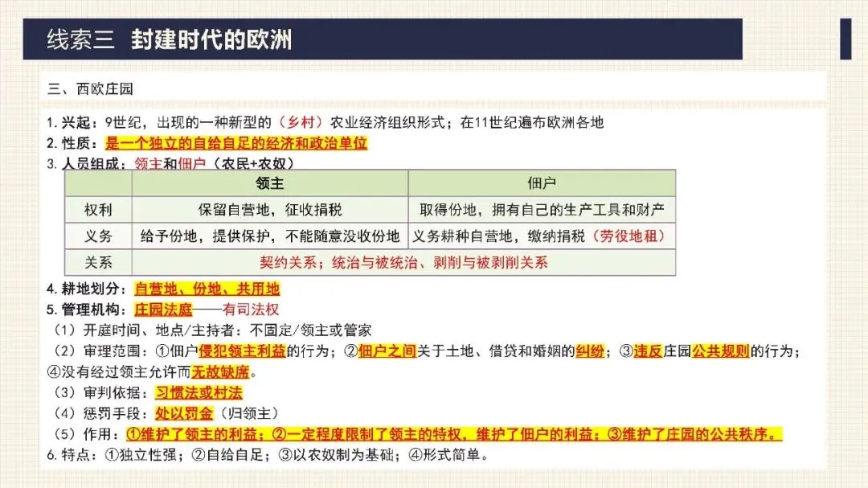
Task: Click the line 6. 特点：①独立性强
Action: click(268, 455)
